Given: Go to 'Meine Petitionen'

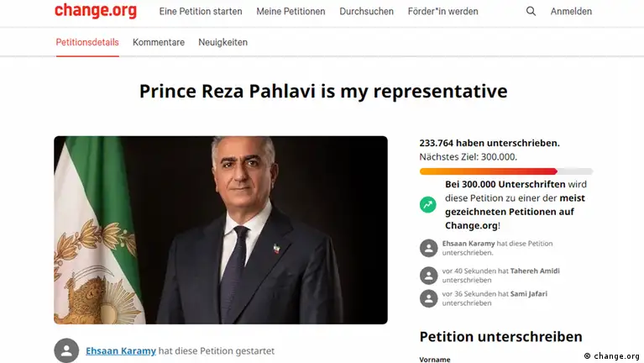Looking at the screenshot, I should point(291,12).
